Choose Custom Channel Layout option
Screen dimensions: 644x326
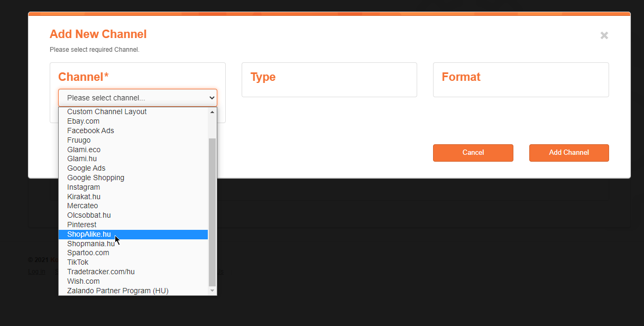point(133,111)
